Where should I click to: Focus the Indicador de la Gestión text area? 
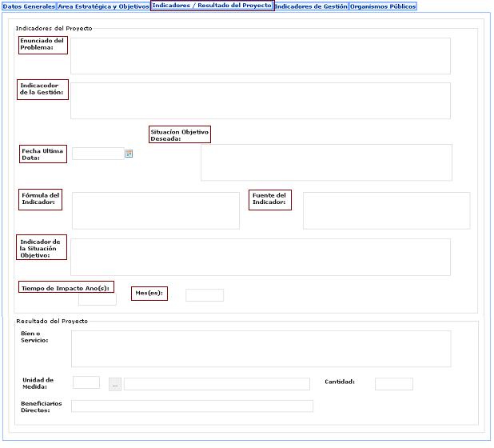[x=260, y=101]
